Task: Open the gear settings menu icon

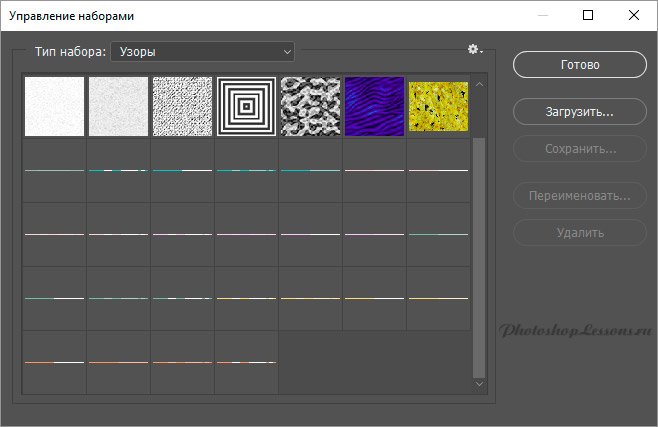Action: click(x=475, y=50)
